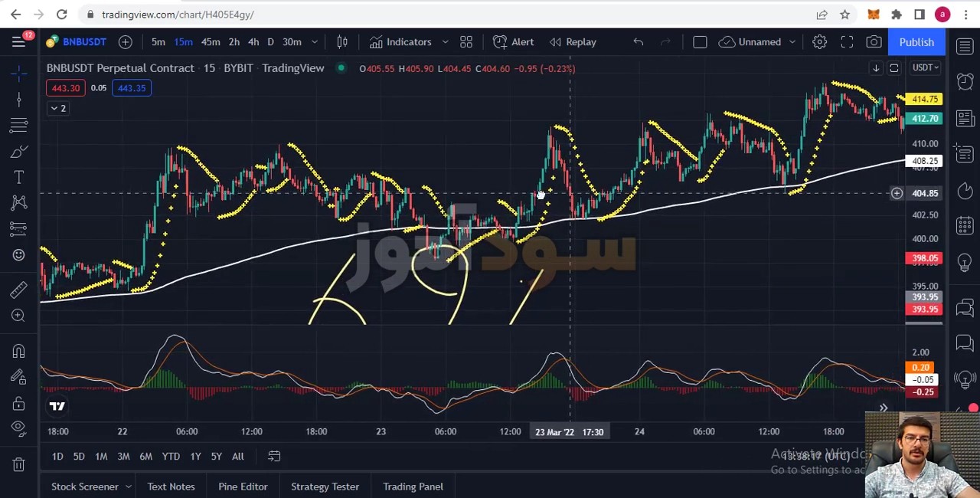Undo the last chart action

click(x=638, y=42)
